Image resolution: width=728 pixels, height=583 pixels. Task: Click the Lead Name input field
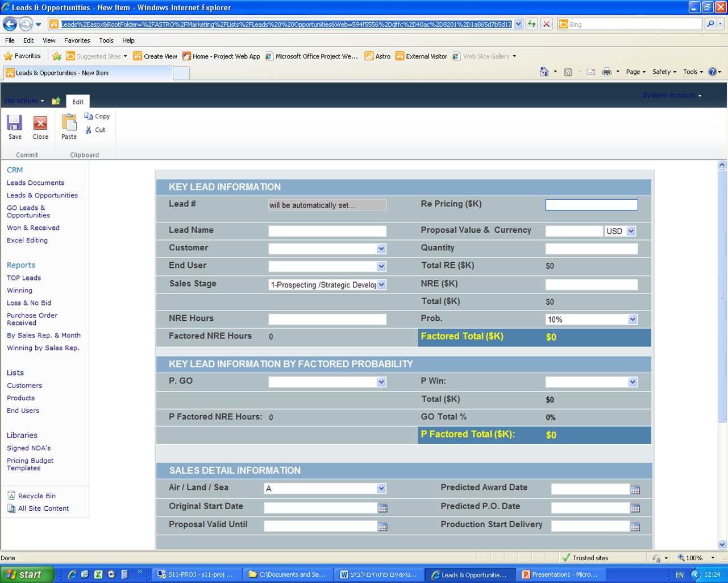[327, 231]
